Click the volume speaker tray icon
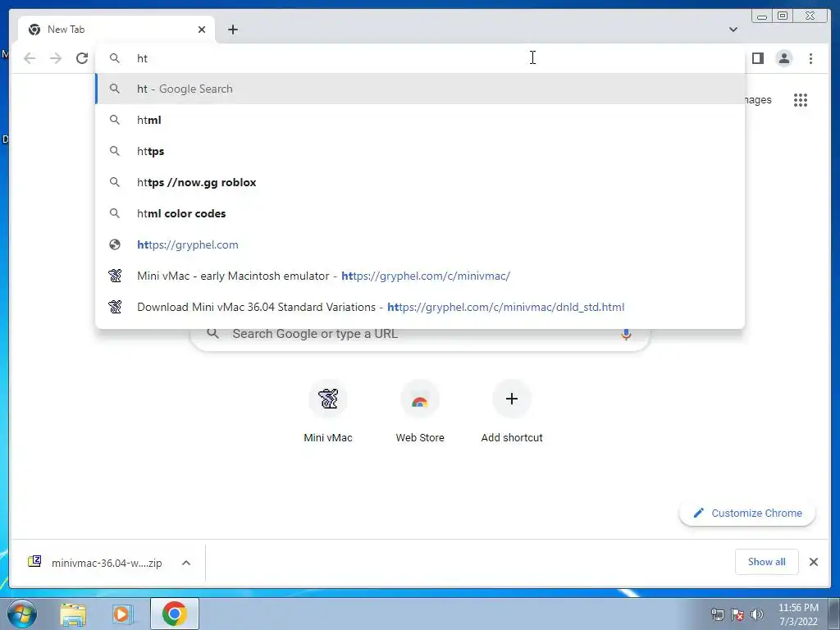This screenshot has height=630, width=840. coord(757,614)
